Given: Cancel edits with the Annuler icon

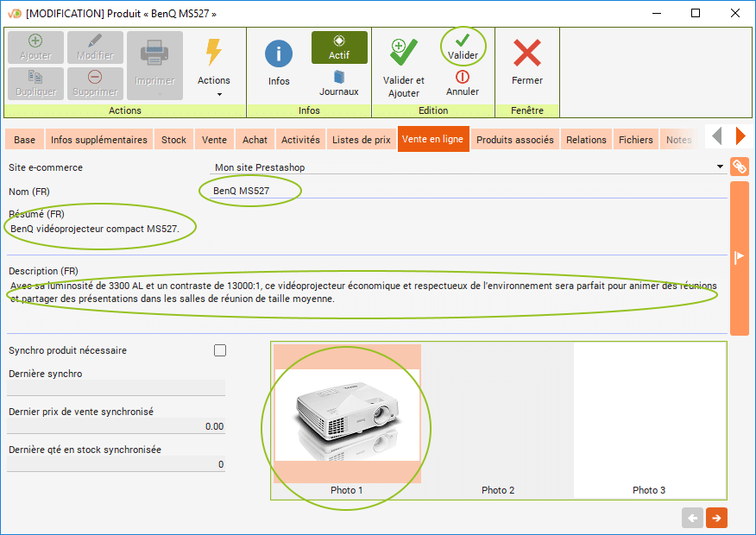Looking at the screenshot, I should [x=463, y=77].
